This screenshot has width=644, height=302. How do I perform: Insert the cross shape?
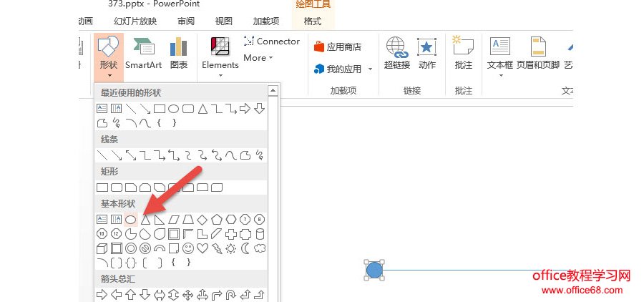(x=231, y=234)
